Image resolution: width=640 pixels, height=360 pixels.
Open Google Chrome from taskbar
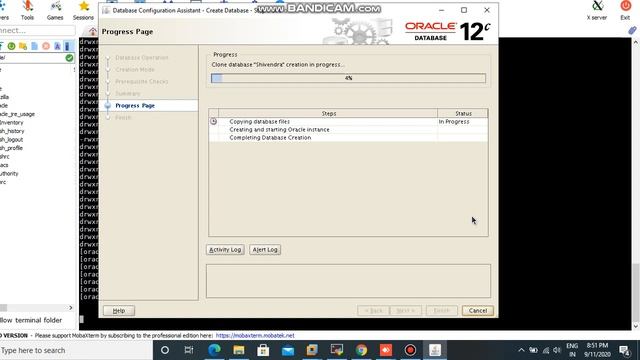tap(361, 350)
